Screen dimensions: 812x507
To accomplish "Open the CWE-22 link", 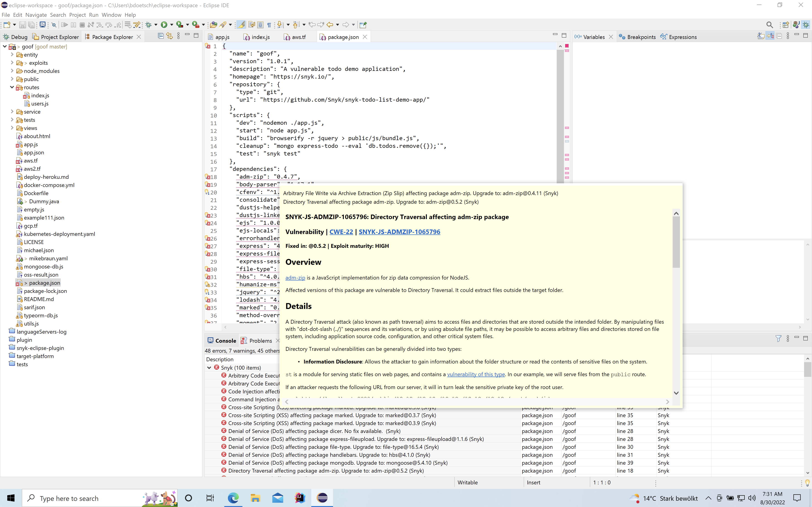I will (x=341, y=232).
